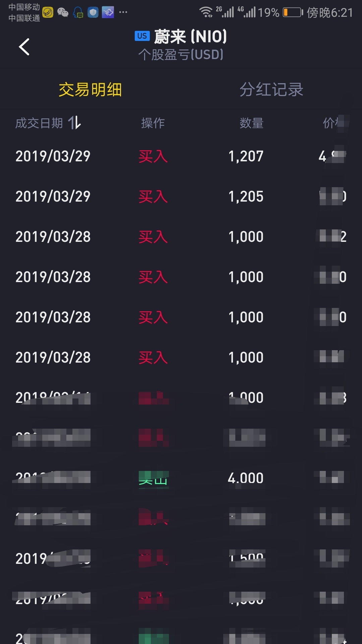This screenshot has height=644, width=362.
Task: Tap the back arrow
Action: pyautogui.click(x=24, y=47)
